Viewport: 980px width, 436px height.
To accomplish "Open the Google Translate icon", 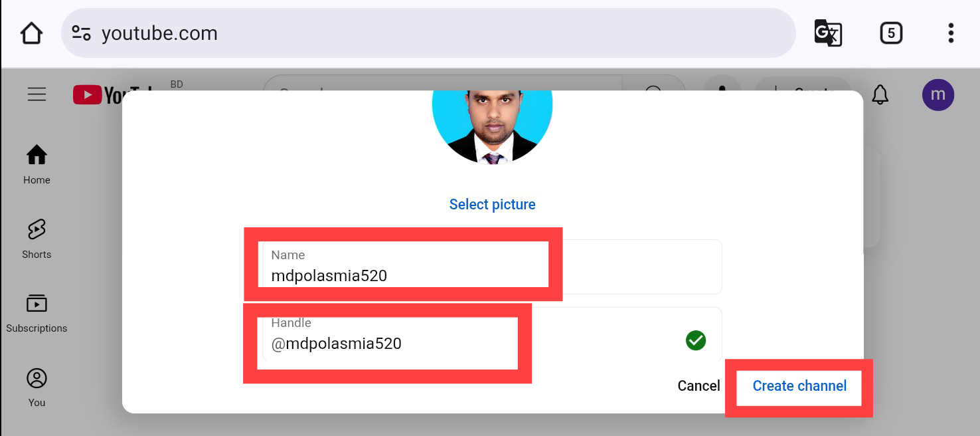I will point(828,33).
